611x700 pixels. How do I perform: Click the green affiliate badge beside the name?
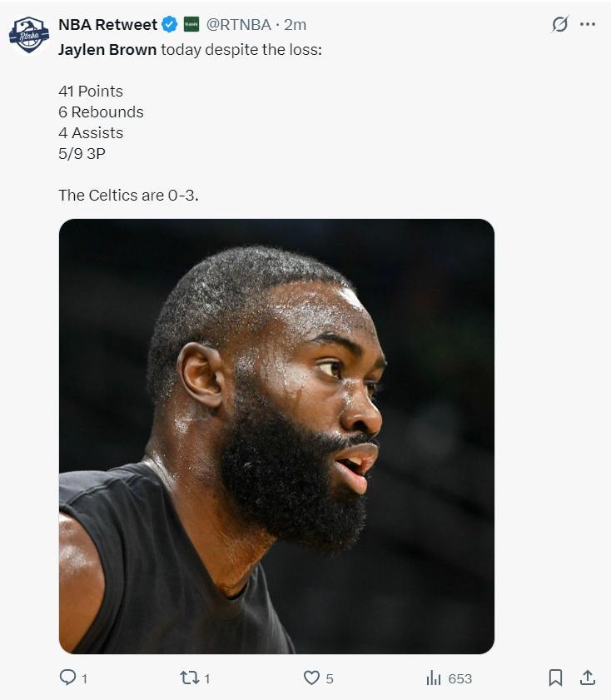(x=191, y=24)
